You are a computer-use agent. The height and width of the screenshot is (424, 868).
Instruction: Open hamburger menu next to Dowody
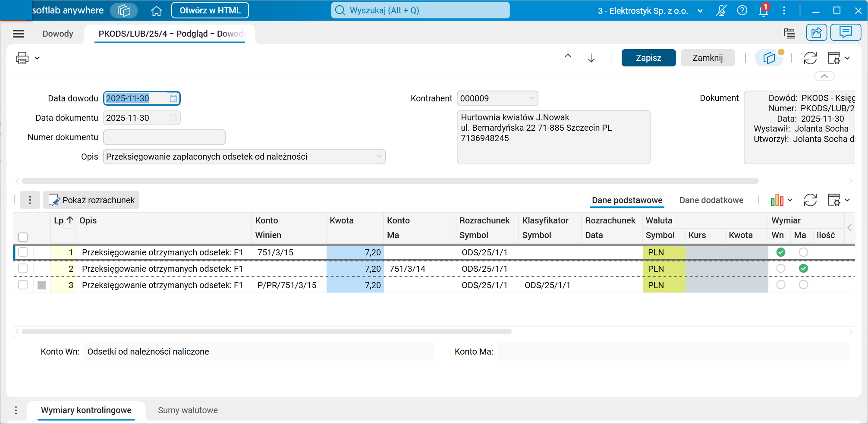pyautogui.click(x=19, y=34)
